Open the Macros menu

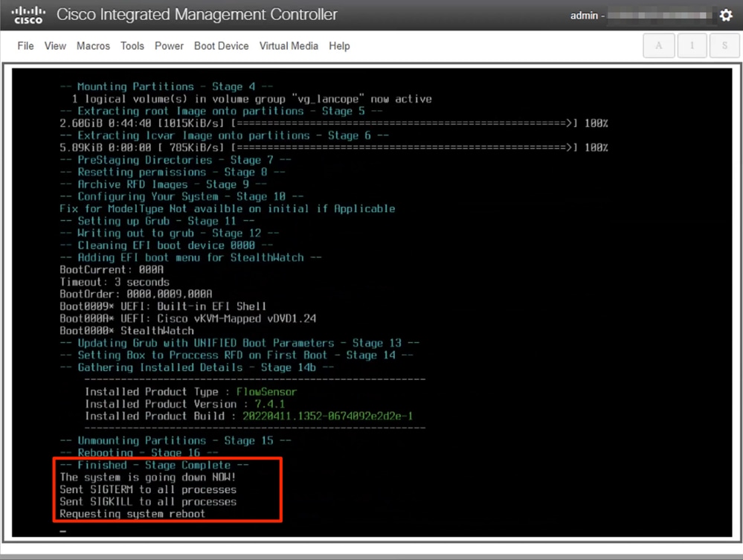tap(94, 46)
